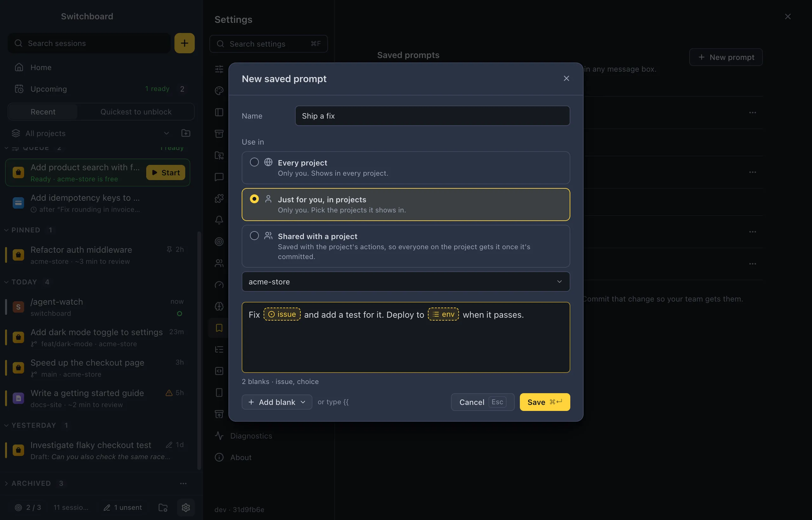812x520 pixels.
Task: Click the Name input field
Action: tap(432, 116)
